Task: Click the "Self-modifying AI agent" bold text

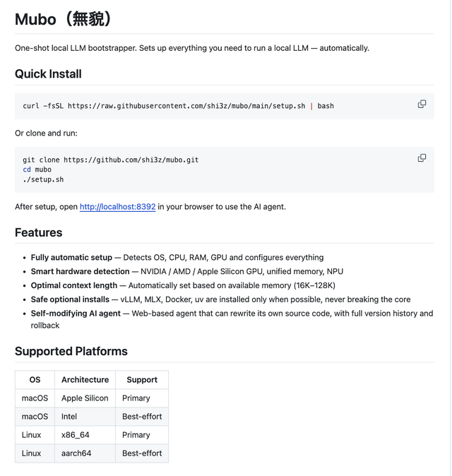Action: pyautogui.click(x=76, y=313)
